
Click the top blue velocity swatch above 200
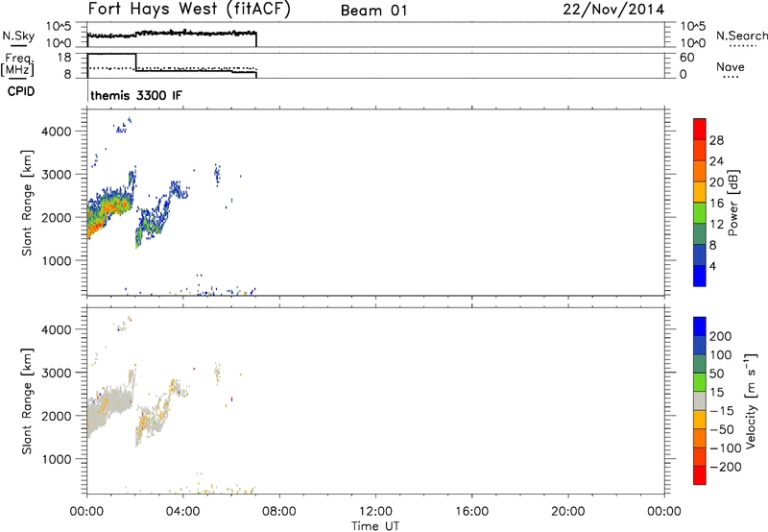coord(700,326)
